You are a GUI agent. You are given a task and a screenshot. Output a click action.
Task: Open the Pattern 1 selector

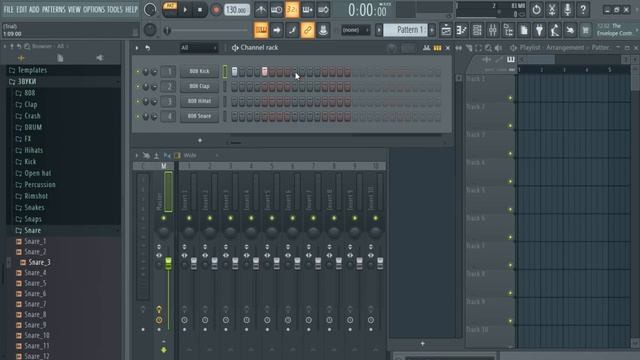[405, 30]
